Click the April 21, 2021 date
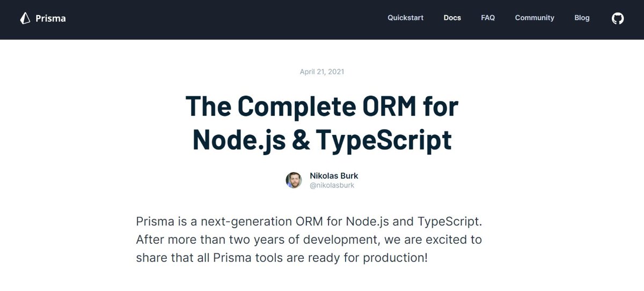Viewport: 644px width, 291px height. 322,71
